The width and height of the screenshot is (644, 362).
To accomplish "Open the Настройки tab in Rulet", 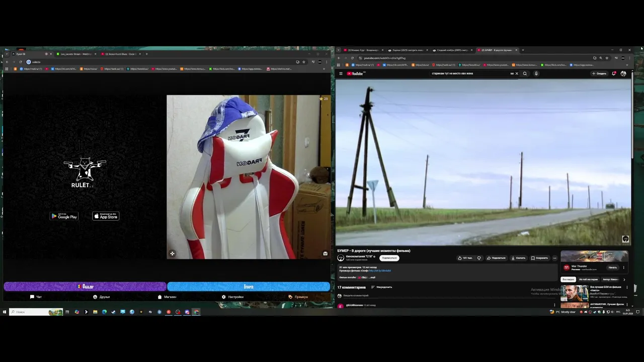I will tap(232, 297).
